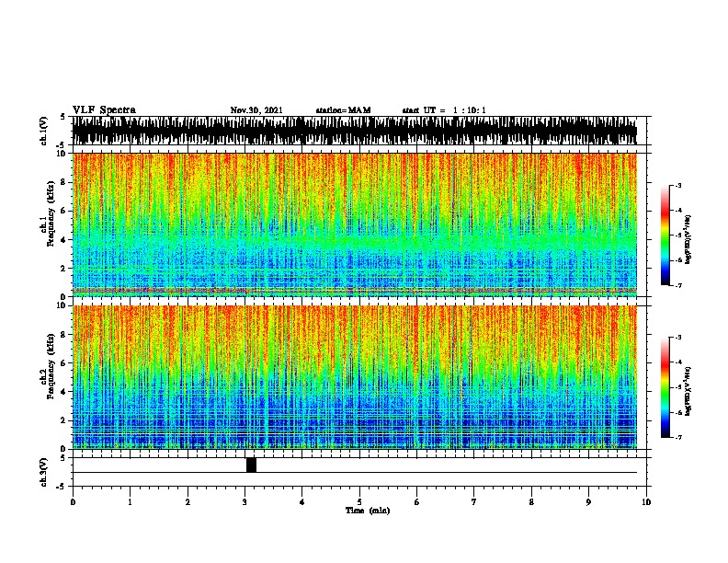The width and height of the screenshot is (728, 563).
Task: Click time axis tick label "9"
Action: tap(588, 502)
